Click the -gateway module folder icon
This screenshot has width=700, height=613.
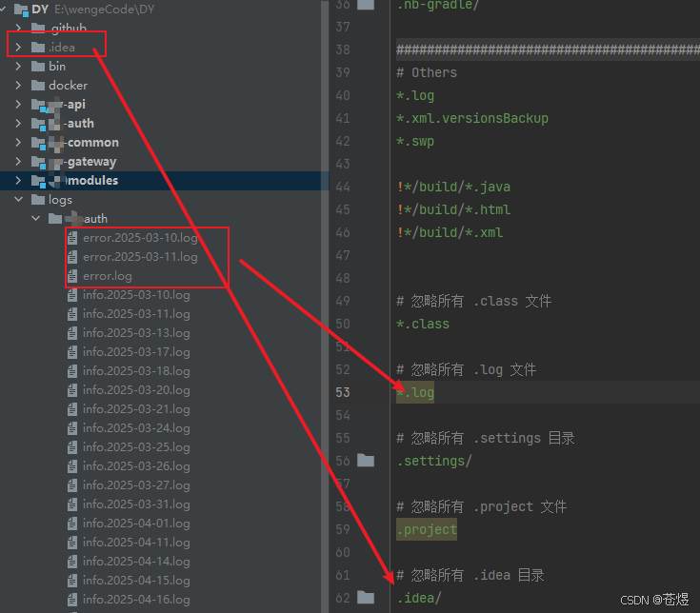click(38, 162)
